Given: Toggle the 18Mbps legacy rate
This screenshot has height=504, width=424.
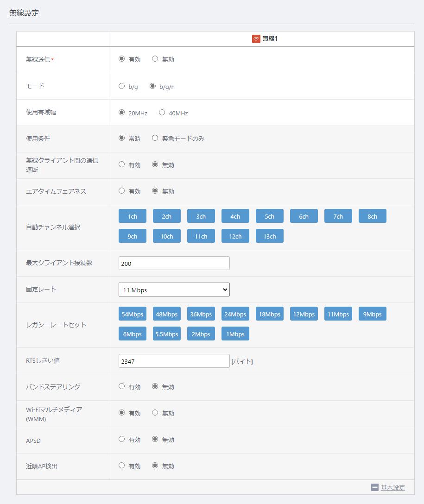Looking at the screenshot, I should click(x=269, y=314).
